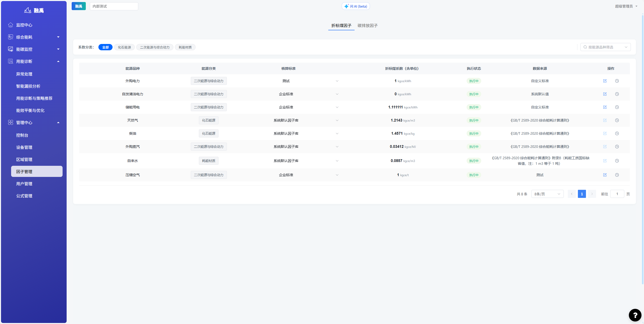This screenshot has width=644, height=324.
Task: Open the 8条/页 page size dropdown
Action: click(x=547, y=194)
